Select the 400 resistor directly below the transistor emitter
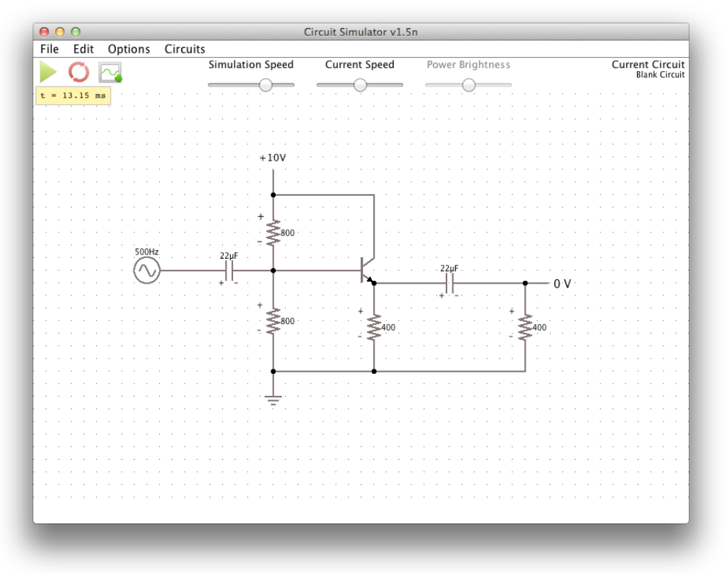728x574 pixels. 374,328
